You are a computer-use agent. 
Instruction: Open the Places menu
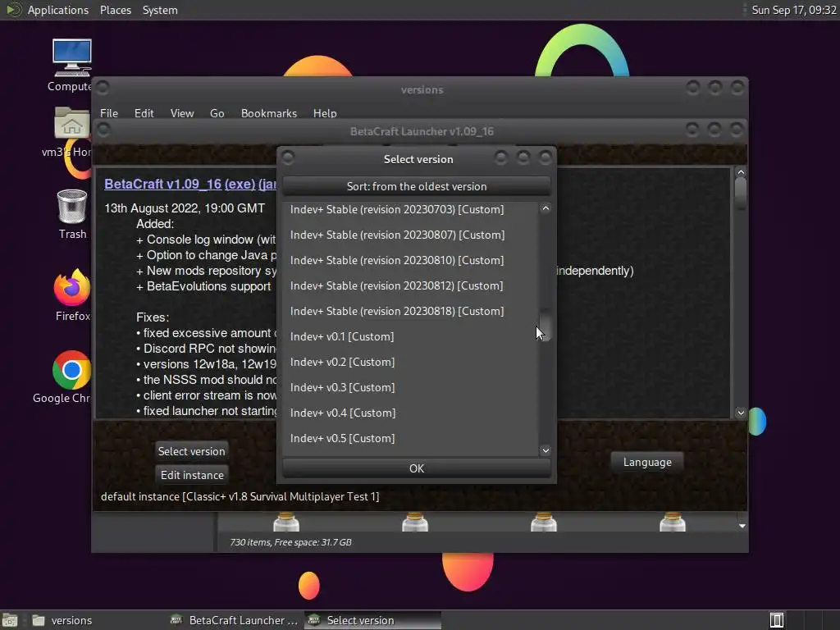point(115,10)
